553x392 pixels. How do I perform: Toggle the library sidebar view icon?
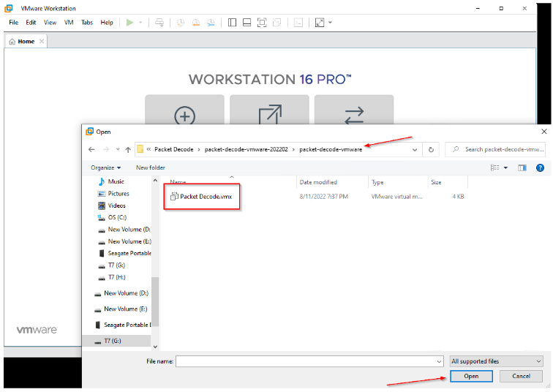point(232,23)
